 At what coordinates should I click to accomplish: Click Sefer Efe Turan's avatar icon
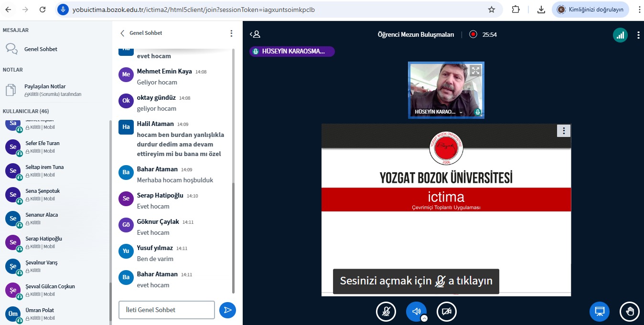pyautogui.click(x=13, y=147)
